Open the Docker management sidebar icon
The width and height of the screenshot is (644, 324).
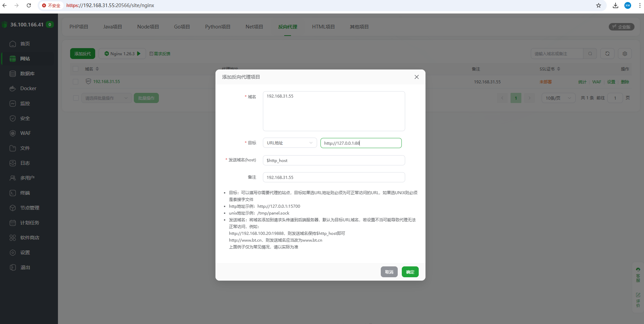[x=26, y=88]
